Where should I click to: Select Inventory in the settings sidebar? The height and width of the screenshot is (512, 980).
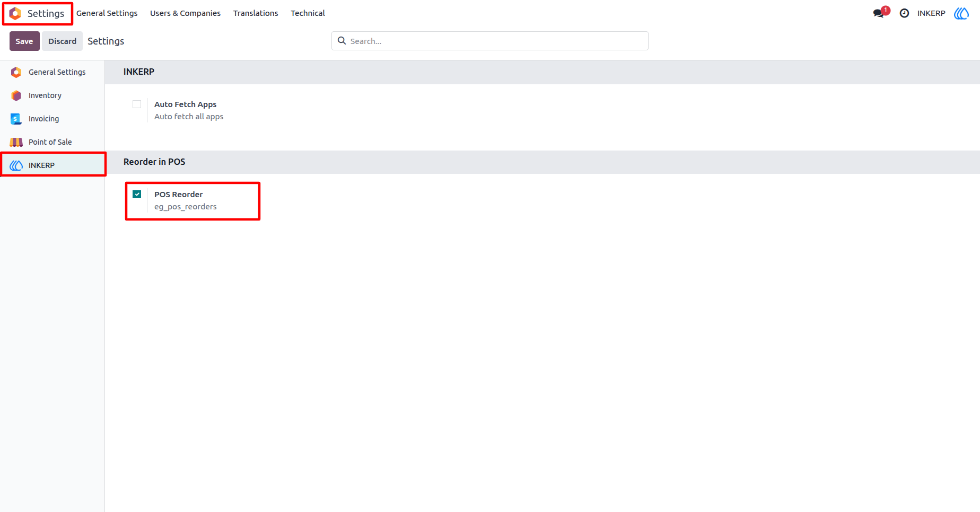(x=52, y=95)
